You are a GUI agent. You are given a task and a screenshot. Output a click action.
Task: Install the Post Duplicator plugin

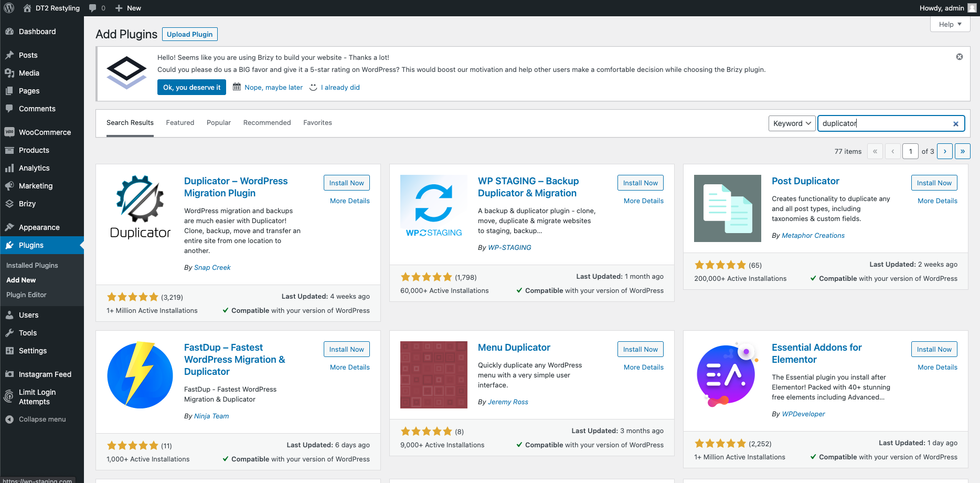[934, 183]
